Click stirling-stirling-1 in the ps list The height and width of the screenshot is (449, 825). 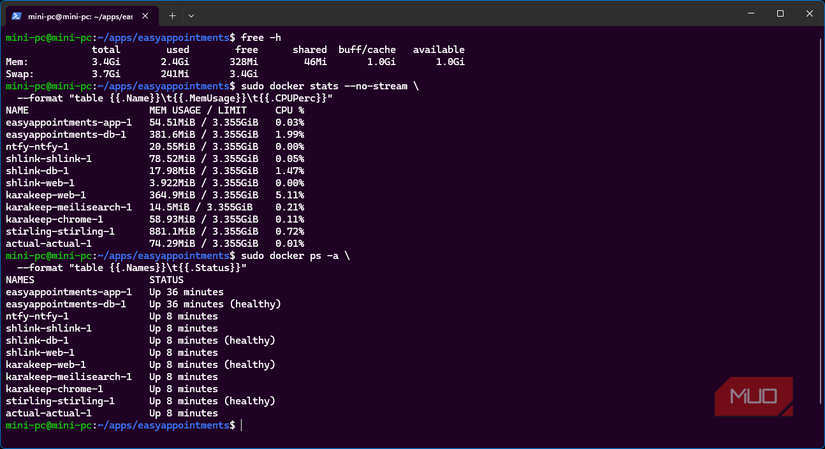60,401
